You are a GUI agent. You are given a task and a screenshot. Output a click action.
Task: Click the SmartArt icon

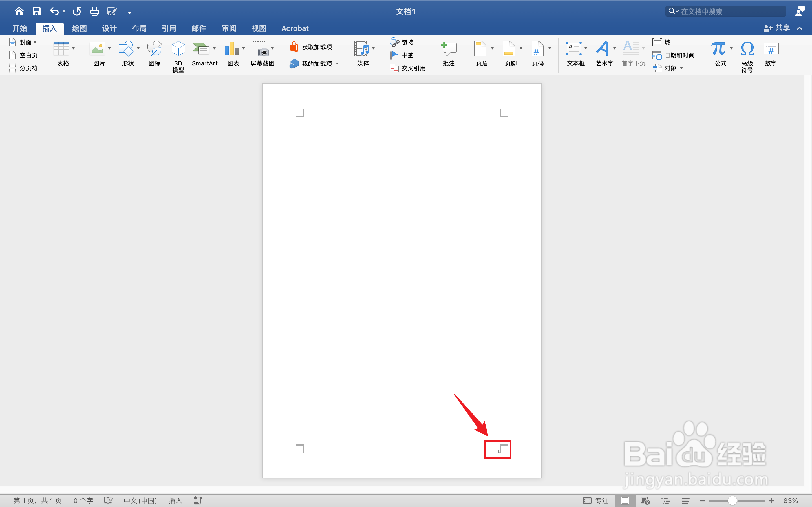[201, 49]
